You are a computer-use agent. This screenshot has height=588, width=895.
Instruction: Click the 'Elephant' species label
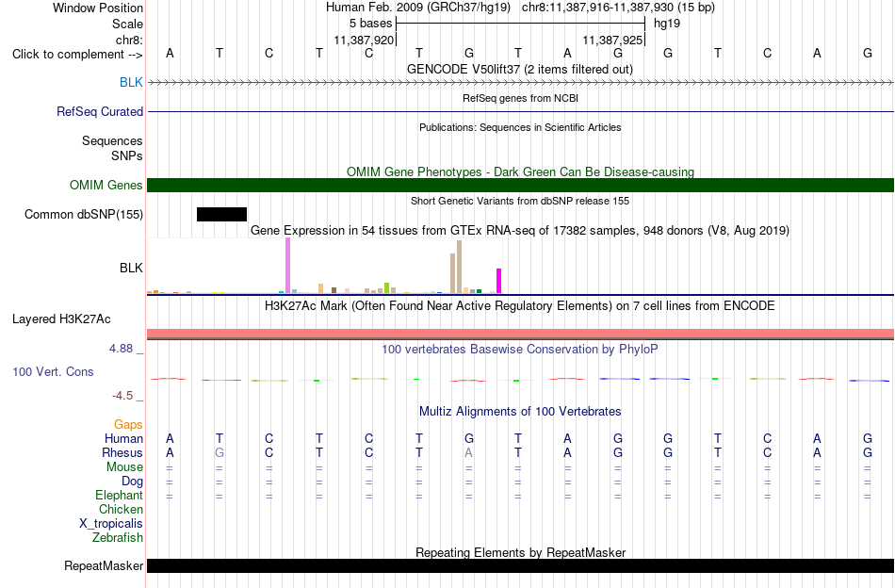[119, 495]
